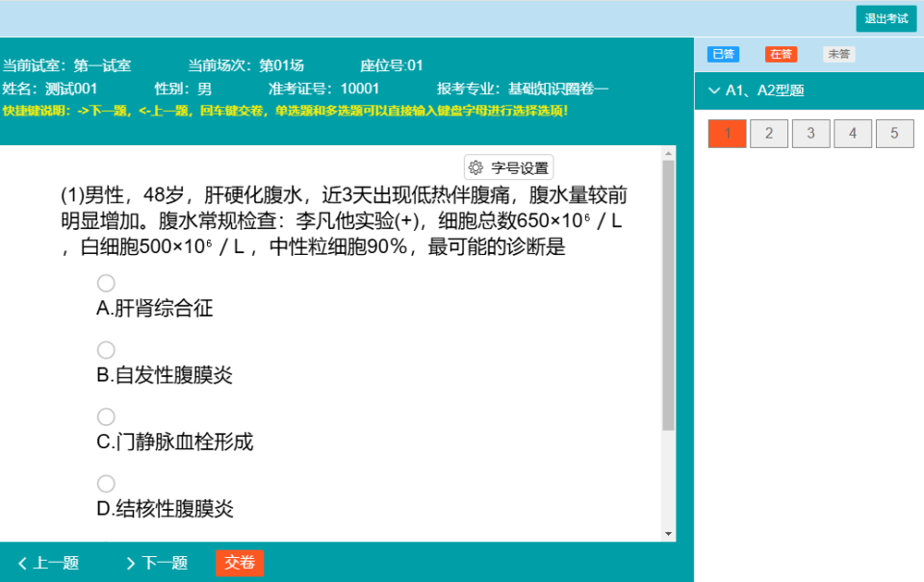924x582 pixels.
Task: Select the highlighted question 1 tile
Action: tap(726, 133)
